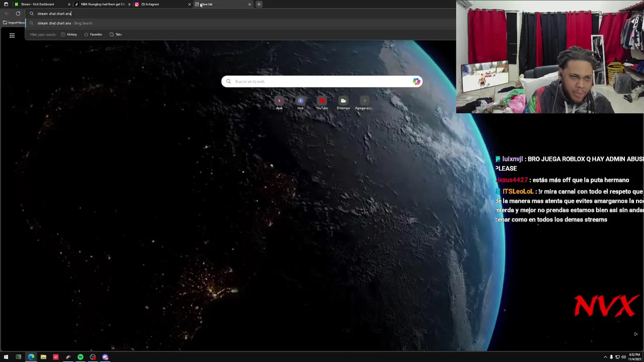Click the magnifier icon in web search box
The image size is (644, 362).
[x=228, y=81]
